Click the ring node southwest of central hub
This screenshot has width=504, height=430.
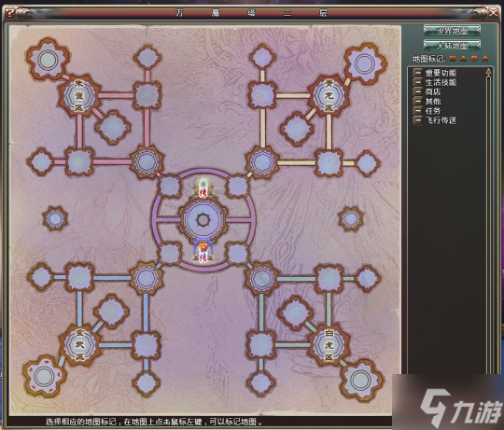click(x=169, y=254)
